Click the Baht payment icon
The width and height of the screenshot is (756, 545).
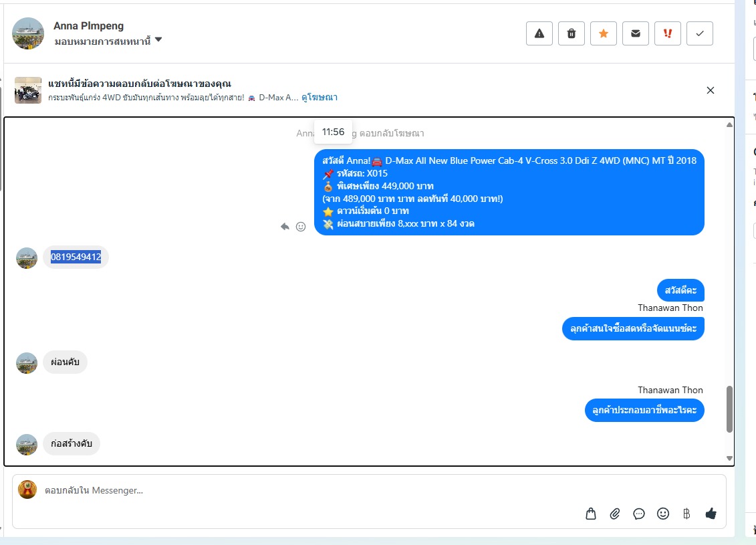coord(686,514)
